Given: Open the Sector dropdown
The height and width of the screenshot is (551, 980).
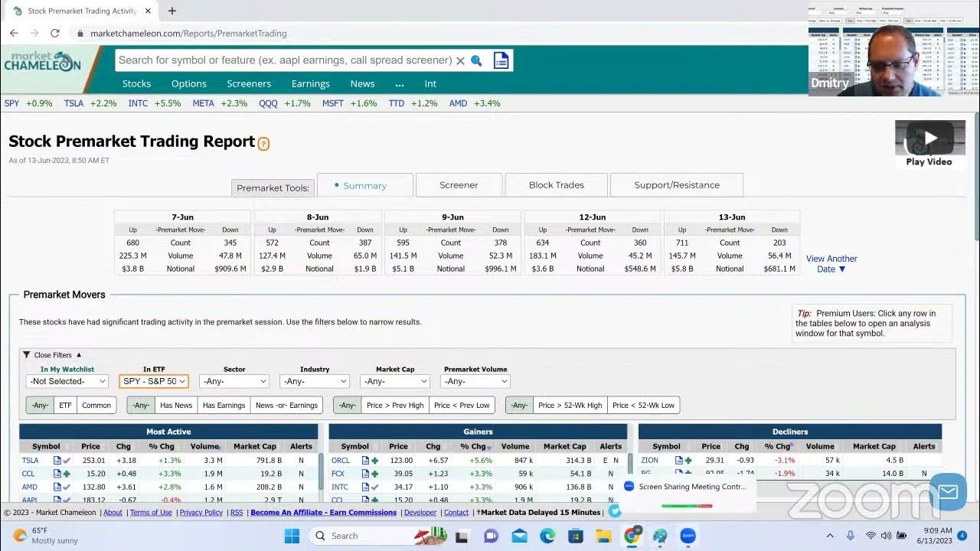Looking at the screenshot, I should tap(234, 381).
